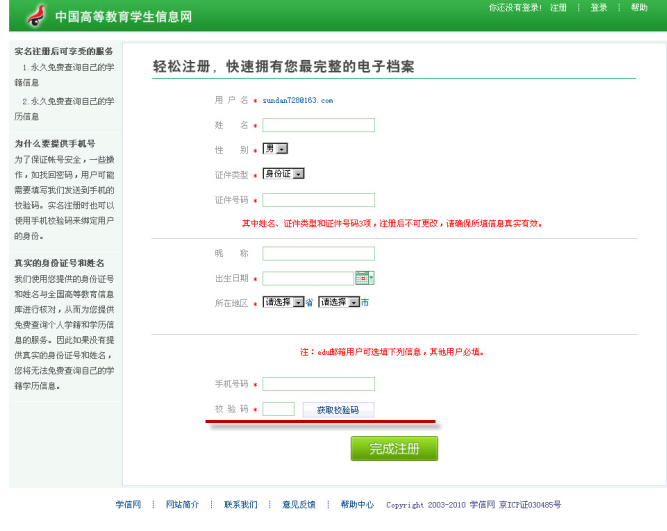Click the CHSI bird logo icon

(x=37, y=16)
